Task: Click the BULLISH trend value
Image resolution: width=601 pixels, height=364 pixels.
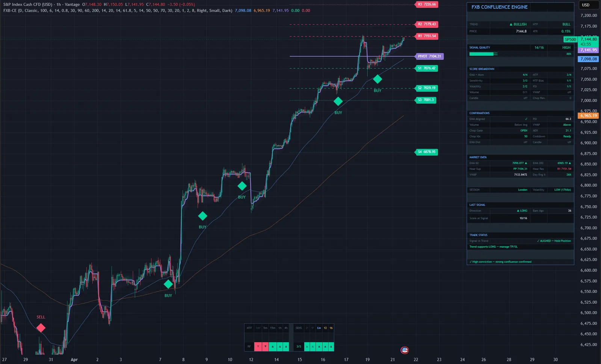Action: coord(518,24)
